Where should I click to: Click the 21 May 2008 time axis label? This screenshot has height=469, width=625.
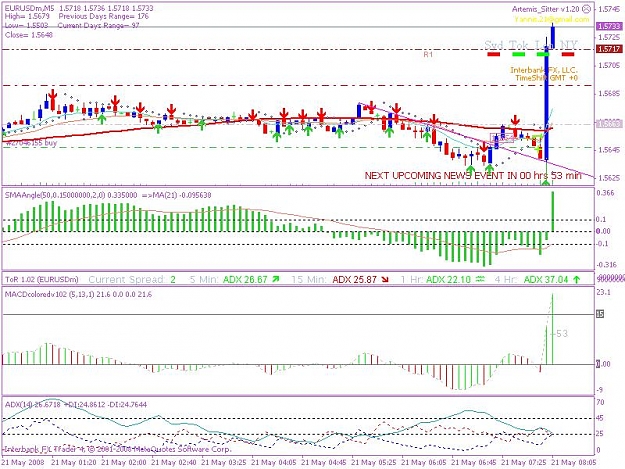point(24,463)
